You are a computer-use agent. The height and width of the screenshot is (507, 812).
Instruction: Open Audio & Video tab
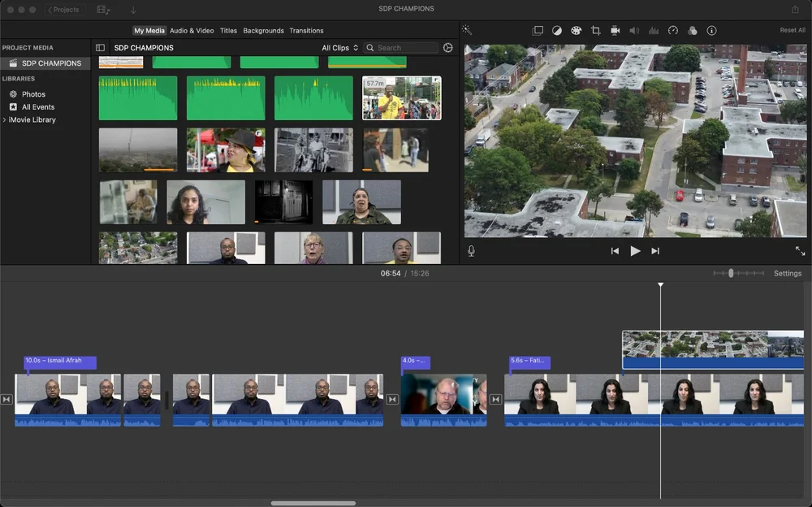(x=192, y=31)
